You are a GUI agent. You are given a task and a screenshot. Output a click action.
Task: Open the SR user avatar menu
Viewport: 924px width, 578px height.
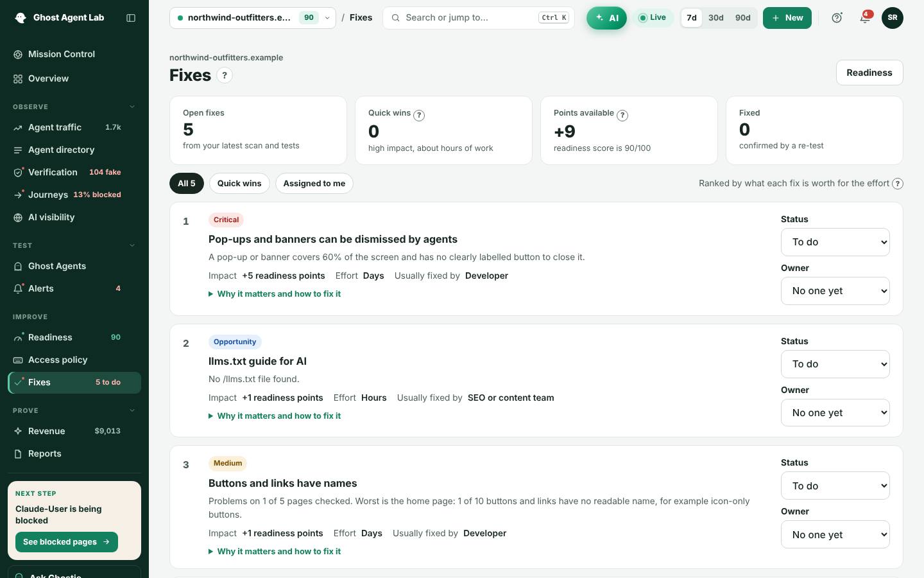pyautogui.click(x=893, y=18)
